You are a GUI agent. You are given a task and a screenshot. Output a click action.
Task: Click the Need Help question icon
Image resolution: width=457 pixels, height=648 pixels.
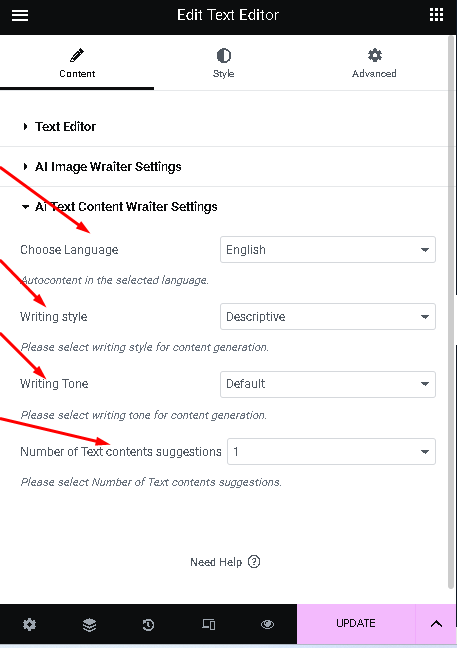[254, 562]
